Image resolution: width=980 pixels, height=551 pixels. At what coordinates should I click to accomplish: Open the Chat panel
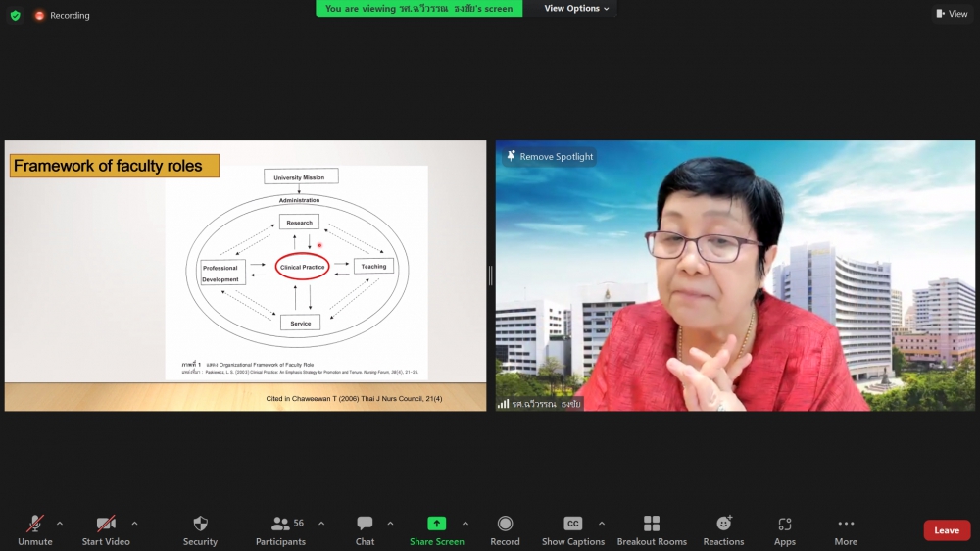pos(365,524)
